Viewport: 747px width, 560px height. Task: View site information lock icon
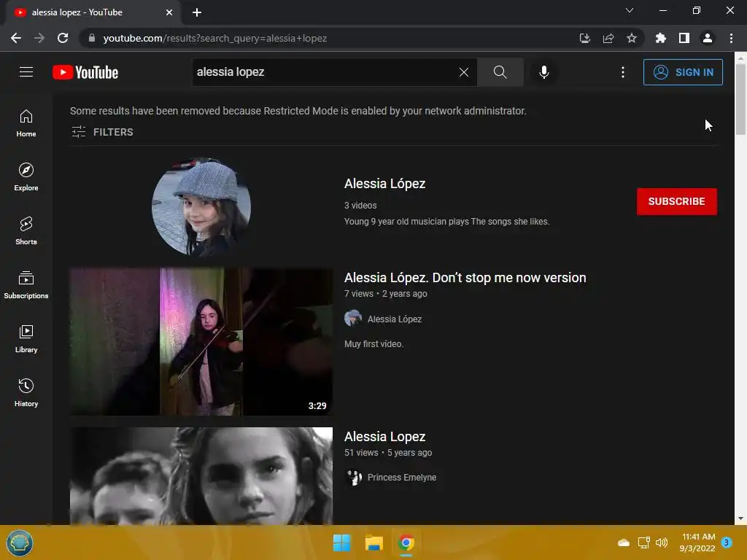pyautogui.click(x=92, y=38)
